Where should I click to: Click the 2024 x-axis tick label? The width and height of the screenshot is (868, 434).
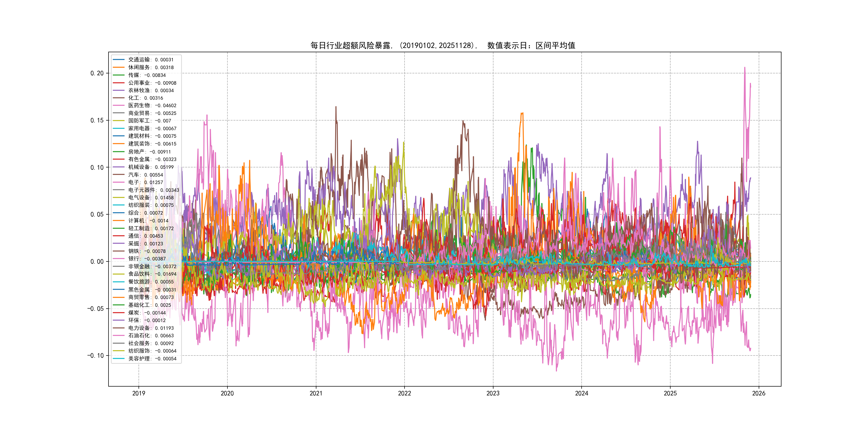point(582,393)
